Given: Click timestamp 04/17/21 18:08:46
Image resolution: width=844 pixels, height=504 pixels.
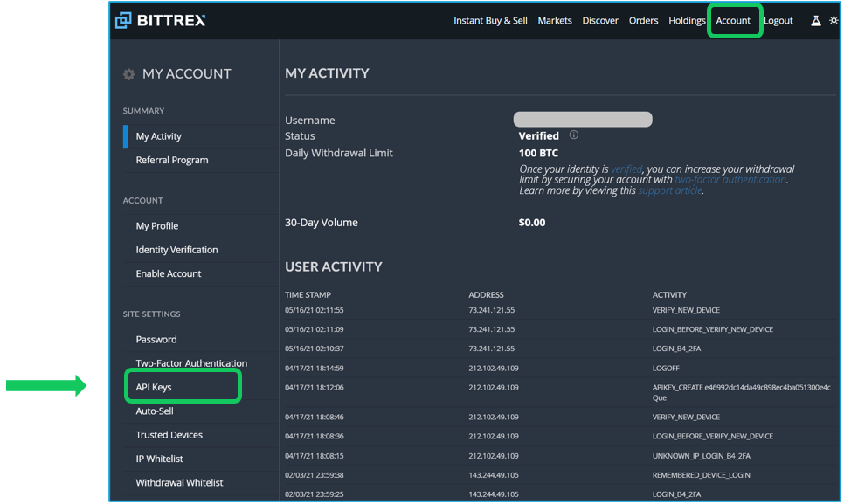Looking at the screenshot, I should 315,417.
